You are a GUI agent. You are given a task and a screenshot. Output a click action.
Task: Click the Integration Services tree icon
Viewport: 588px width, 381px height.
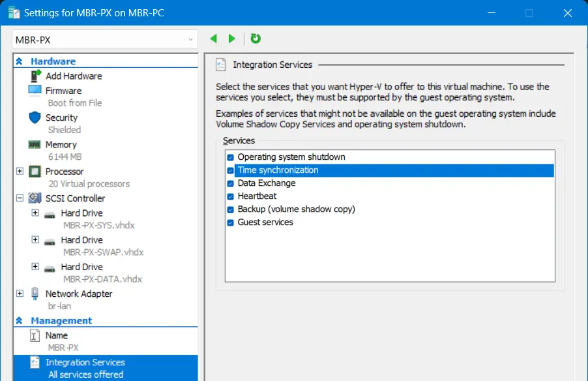point(35,362)
